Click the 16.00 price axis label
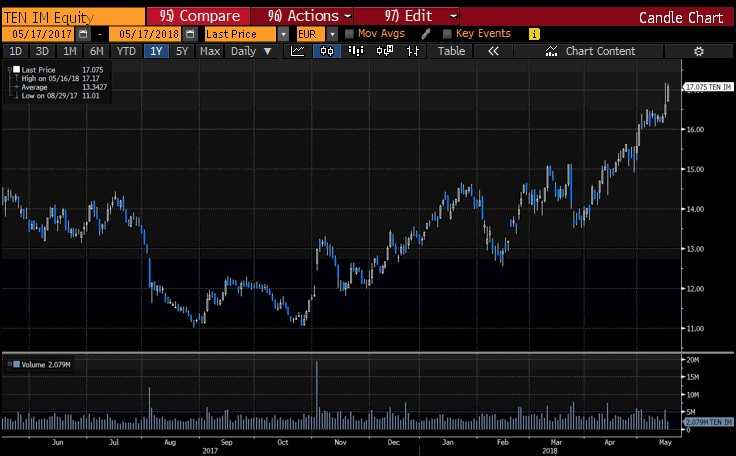This screenshot has width=736, height=456. 696,129
